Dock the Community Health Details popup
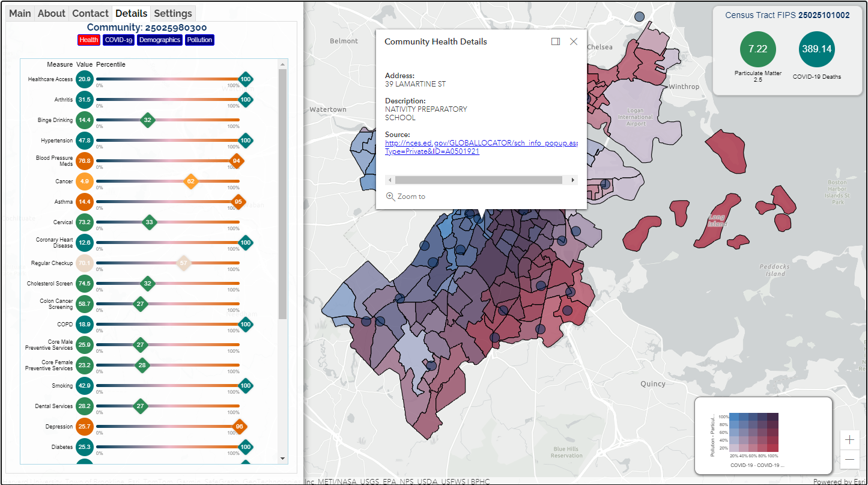Image resolution: width=868 pixels, height=485 pixels. (556, 41)
